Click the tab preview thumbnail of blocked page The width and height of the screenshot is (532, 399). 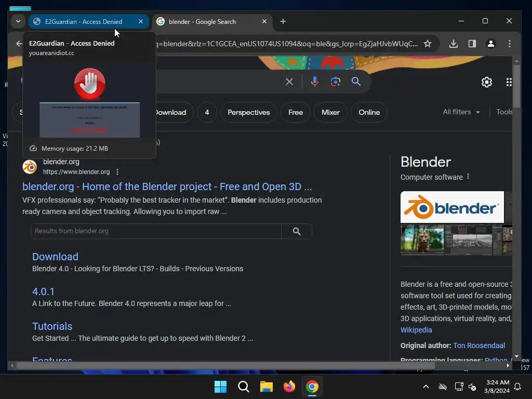89,101
